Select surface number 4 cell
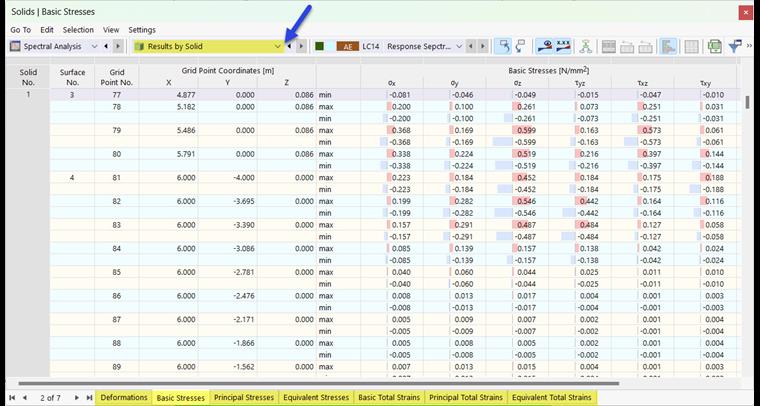The width and height of the screenshot is (760, 406). 72,178
